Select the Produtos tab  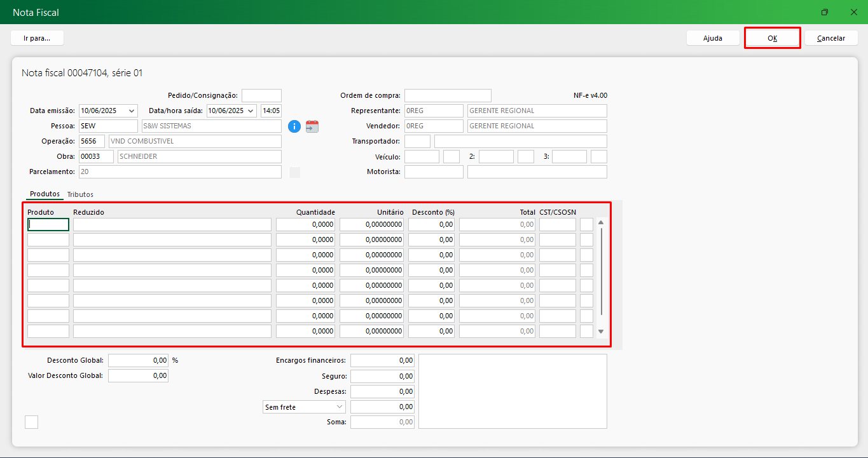pyautogui.click(x=45, y=194)
